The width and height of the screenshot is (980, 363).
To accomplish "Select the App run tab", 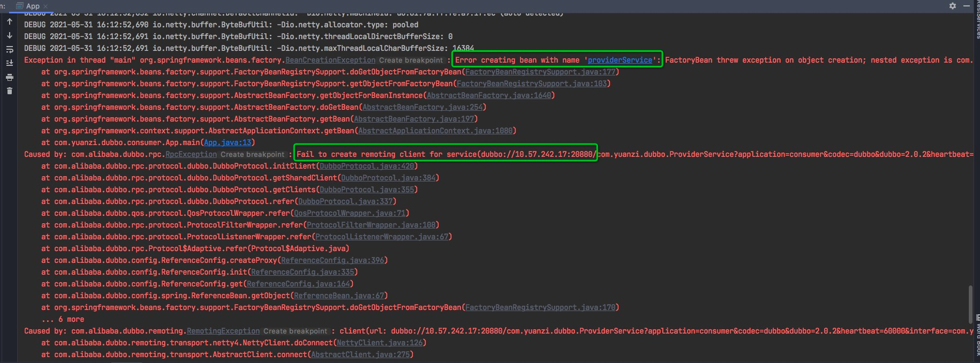I will tap(32, 6).
